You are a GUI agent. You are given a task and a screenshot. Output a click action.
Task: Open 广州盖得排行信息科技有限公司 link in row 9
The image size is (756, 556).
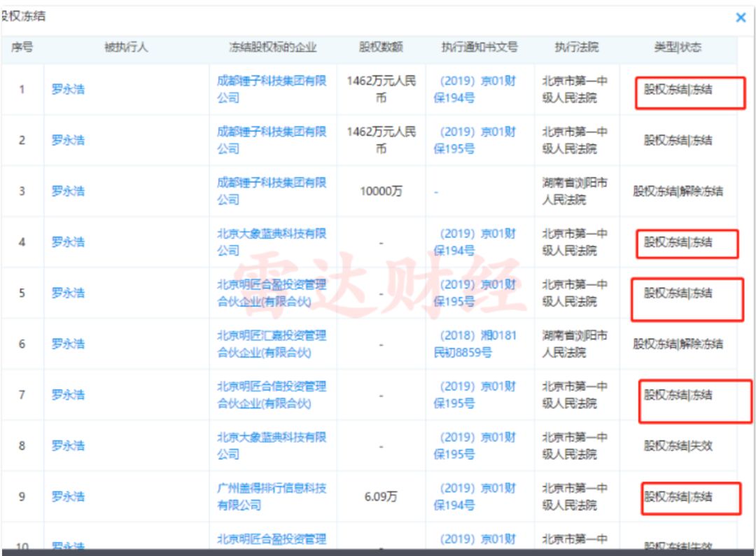[272, 496]
